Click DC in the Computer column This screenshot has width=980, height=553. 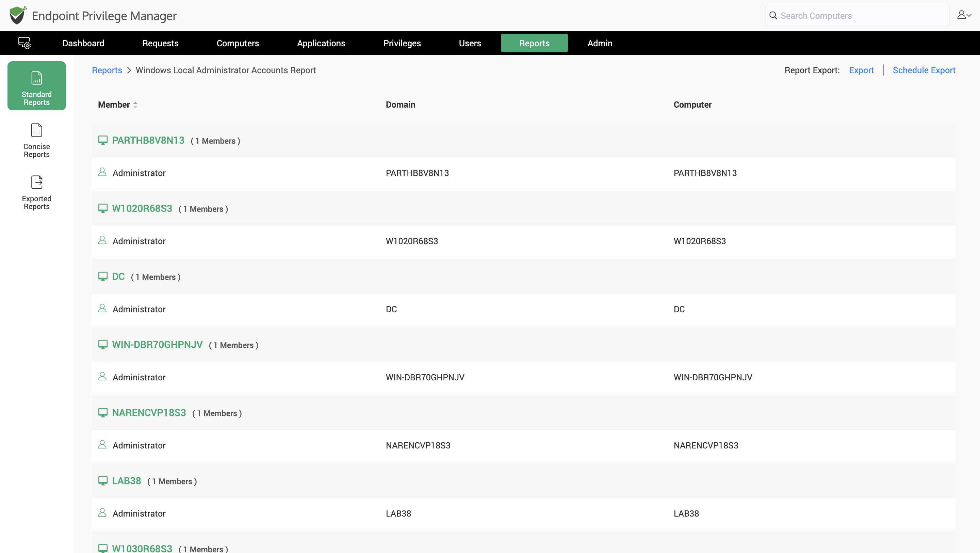pyautogui.click(x=679, y=310)
